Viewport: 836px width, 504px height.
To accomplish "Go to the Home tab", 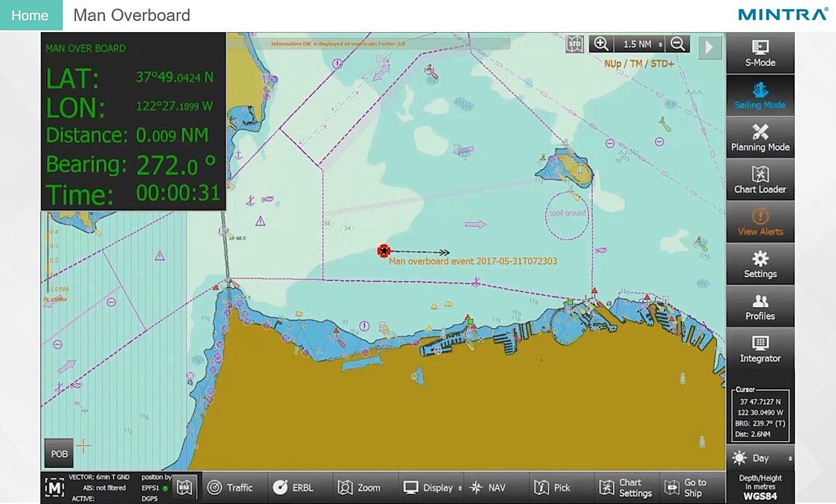I will 31,15.
